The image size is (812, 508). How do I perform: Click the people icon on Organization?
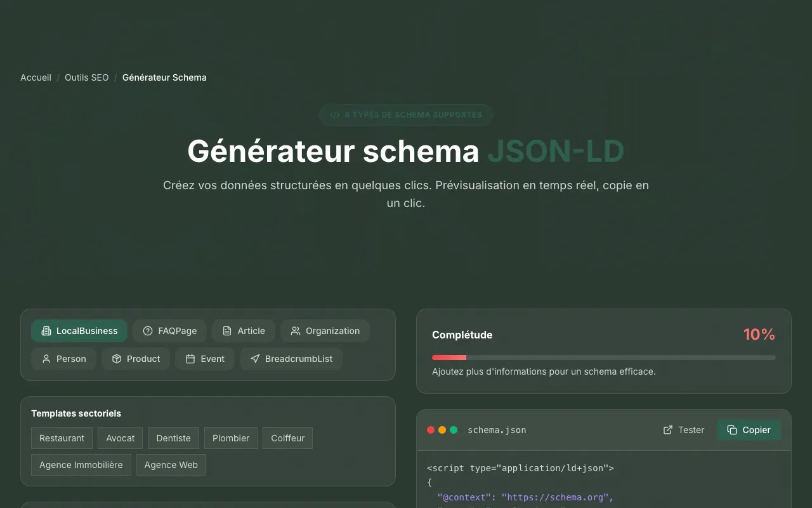click(x=296, y=331)
